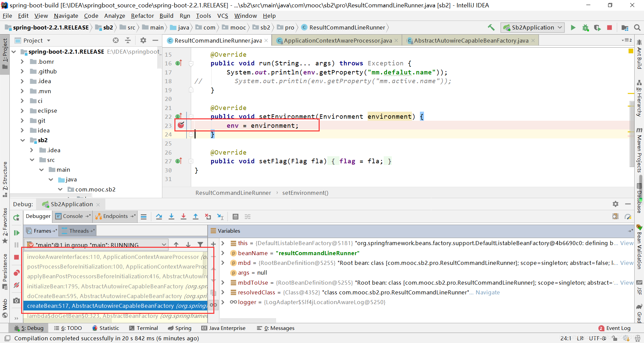Viewport: 644px width, 343px height.
Task: Collapse all in the Project panel
Action: (128, 40)
